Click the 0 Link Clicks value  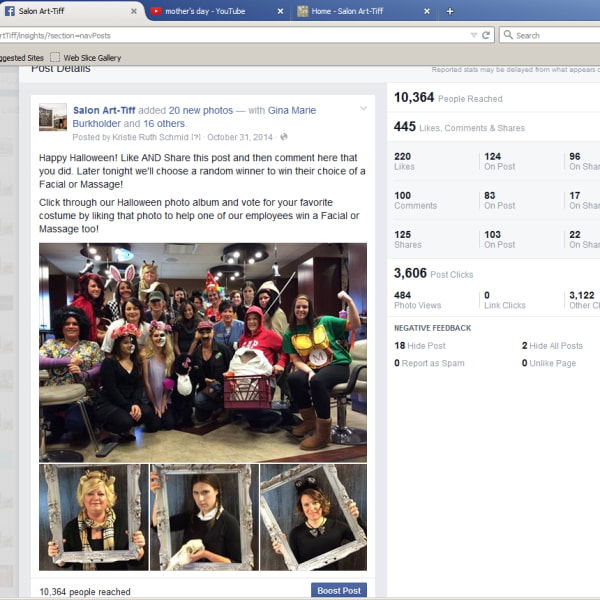[x=505, y=300]
